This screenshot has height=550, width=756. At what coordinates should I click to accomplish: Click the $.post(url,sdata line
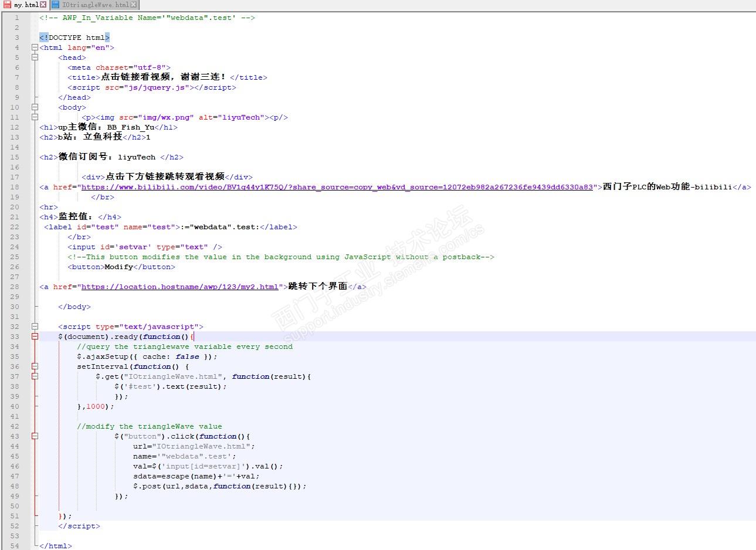click(x=220, y=486)
